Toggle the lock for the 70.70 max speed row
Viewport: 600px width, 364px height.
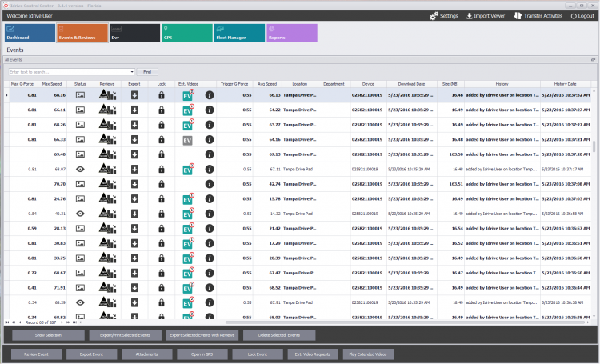coord(162,184)
